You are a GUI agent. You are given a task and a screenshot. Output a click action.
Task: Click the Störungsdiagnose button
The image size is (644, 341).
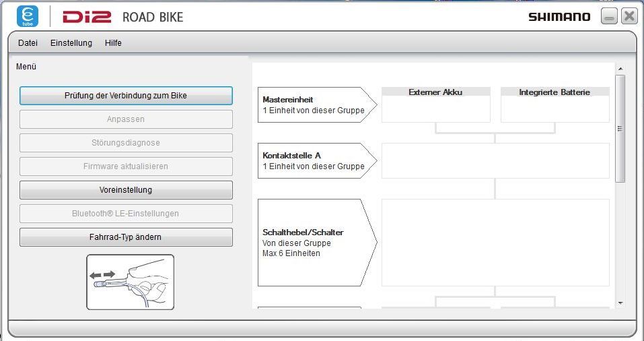pyautogui.click(x=126, y=143)
